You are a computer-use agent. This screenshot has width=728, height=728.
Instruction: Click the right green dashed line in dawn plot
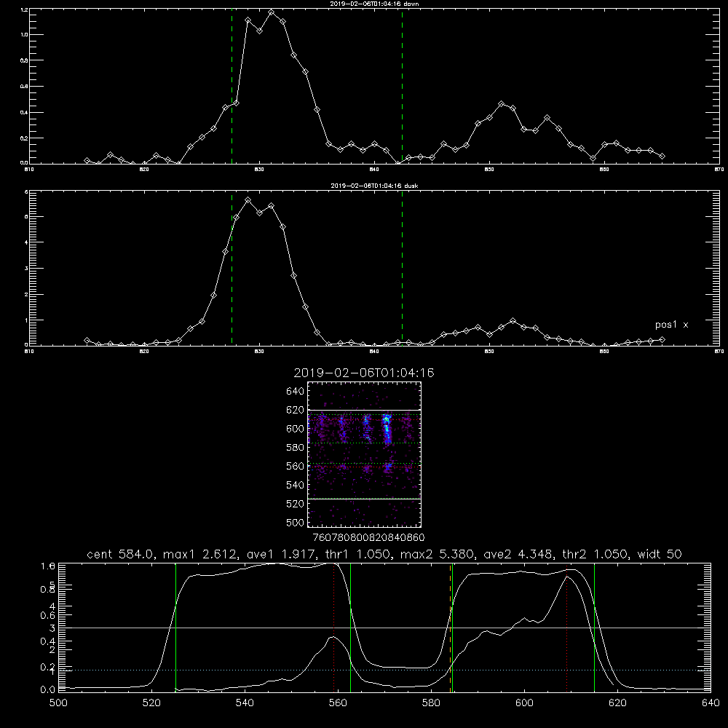[x=402, y=86]
